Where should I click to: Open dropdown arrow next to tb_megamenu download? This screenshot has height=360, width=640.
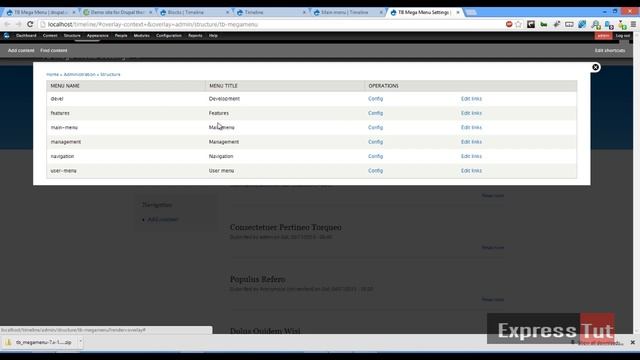(80, 342)
